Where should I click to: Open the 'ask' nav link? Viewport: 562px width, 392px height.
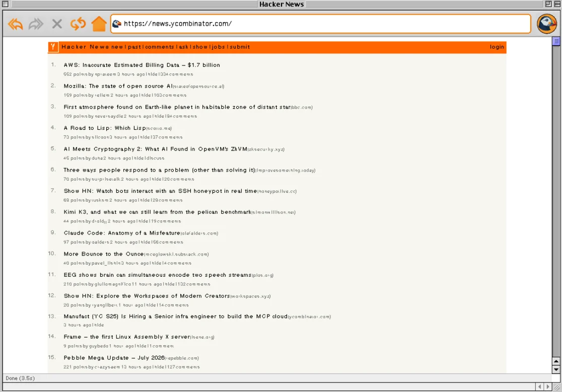coord(183,47)
